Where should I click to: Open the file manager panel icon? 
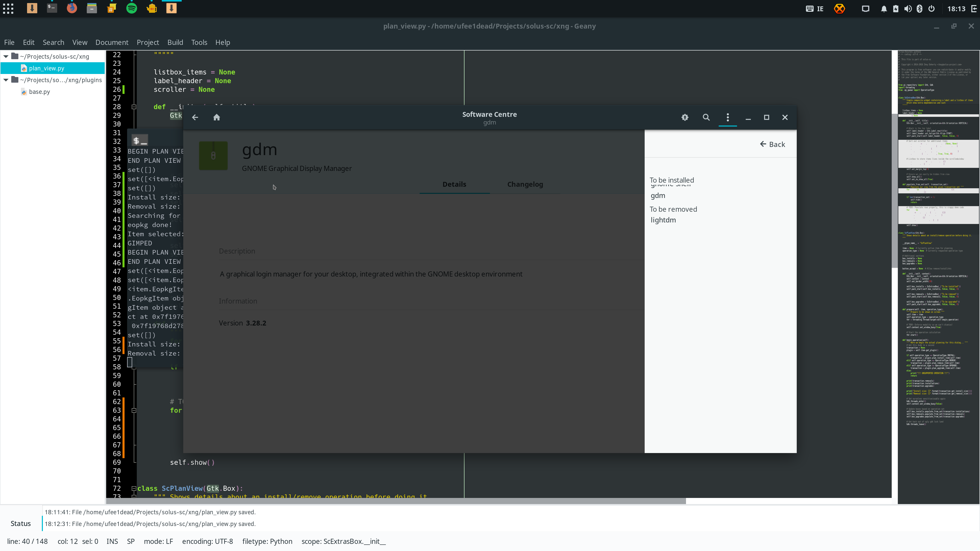click(92, 8)
